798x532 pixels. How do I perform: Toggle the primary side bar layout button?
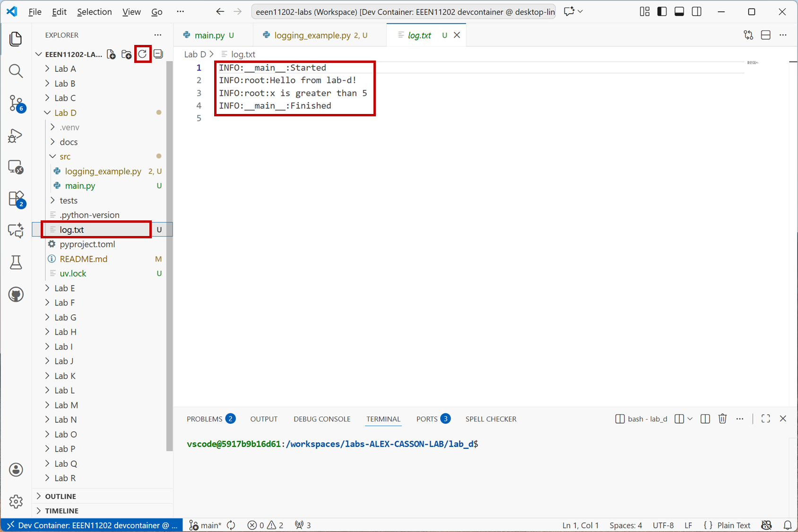[x=662, y=12]
